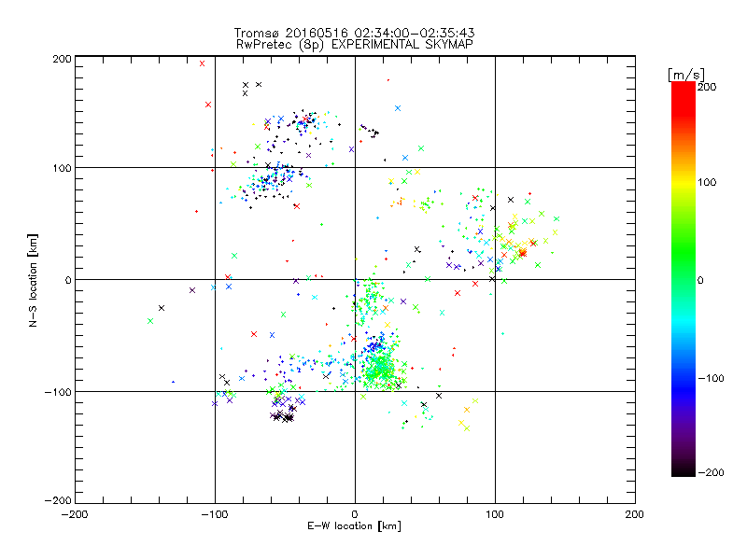Click the E-W axis tick label '-100'

click(x=215, y=514)
